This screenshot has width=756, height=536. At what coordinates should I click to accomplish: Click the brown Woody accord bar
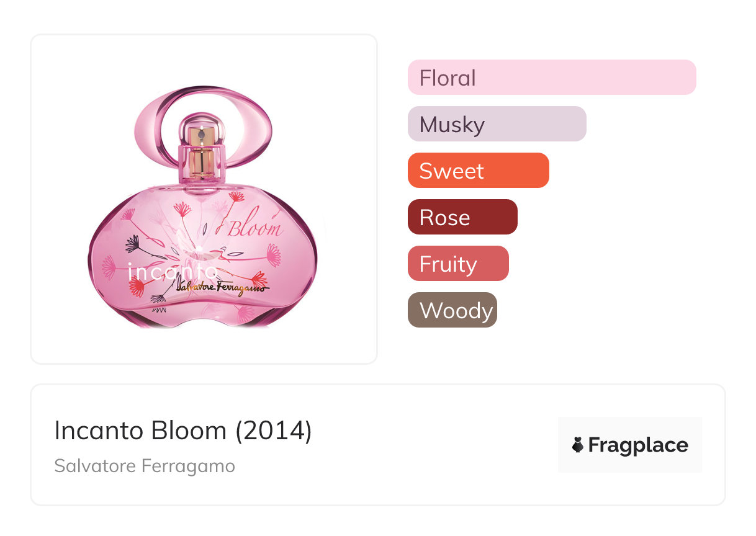coord(452,310)
